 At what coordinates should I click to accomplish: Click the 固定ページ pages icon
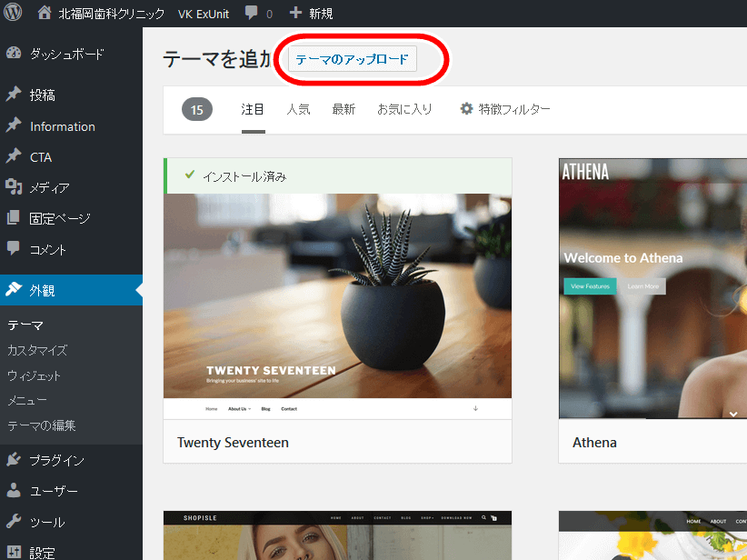click(x=14, y=218)
